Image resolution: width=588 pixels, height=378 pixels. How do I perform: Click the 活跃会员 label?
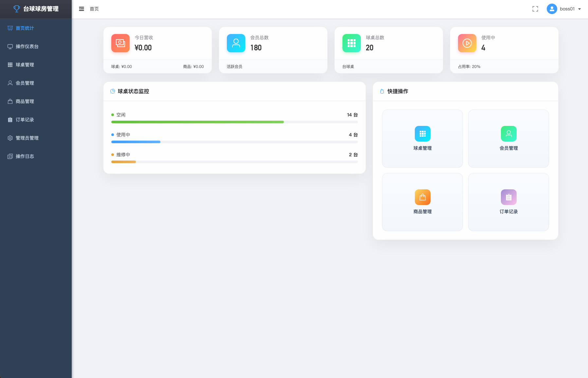(234, 67)
